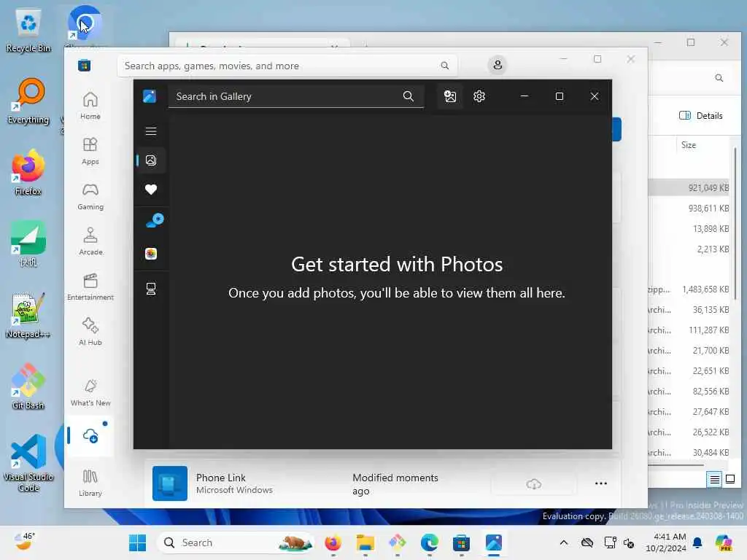
Task: Switch Explorer to large thumbnails view
Action: click(x=729, y=479)
